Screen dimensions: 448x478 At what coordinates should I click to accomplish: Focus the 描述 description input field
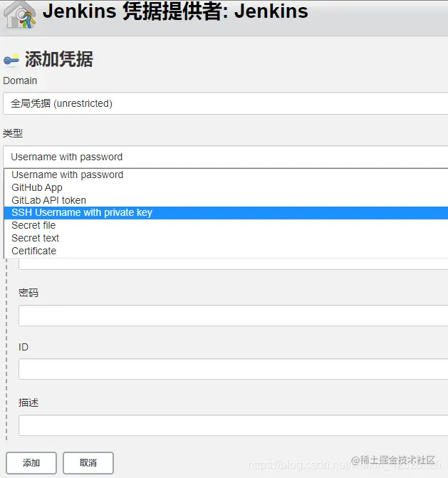(x=233, y=425)
